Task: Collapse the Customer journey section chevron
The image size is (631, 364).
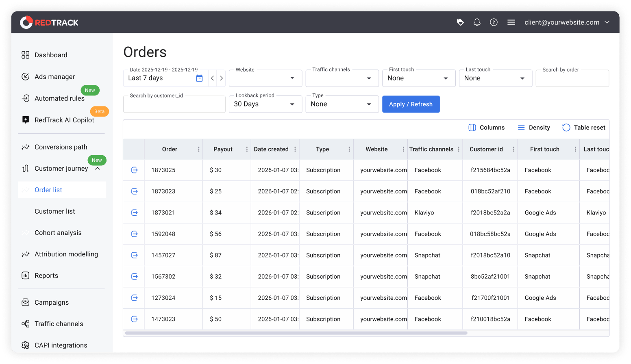Action: 98,169
